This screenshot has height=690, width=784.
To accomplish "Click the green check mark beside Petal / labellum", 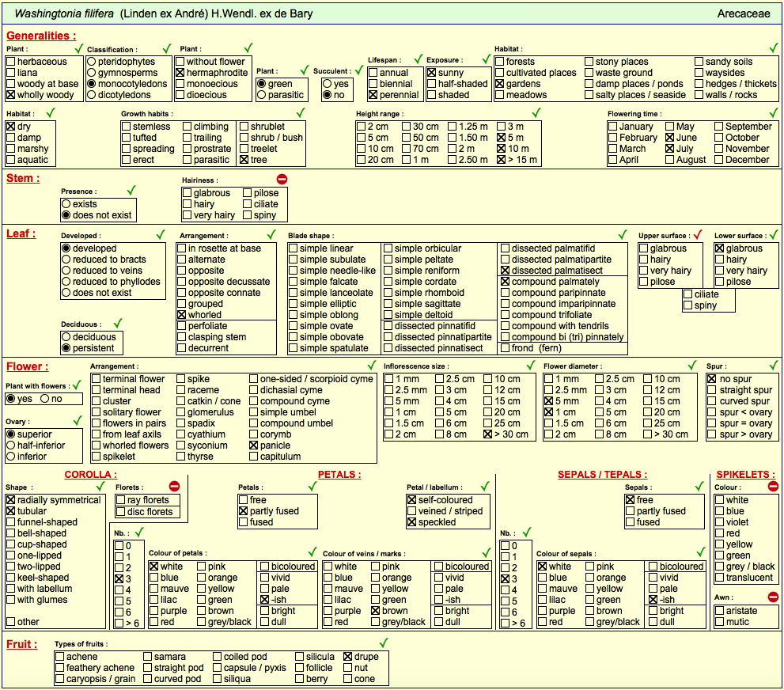I will click(x=484, y=486).
